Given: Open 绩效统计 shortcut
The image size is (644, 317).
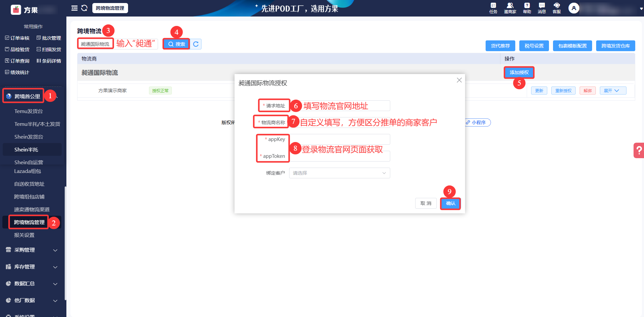Looking at the screenshot, I should tap(17, 72).
